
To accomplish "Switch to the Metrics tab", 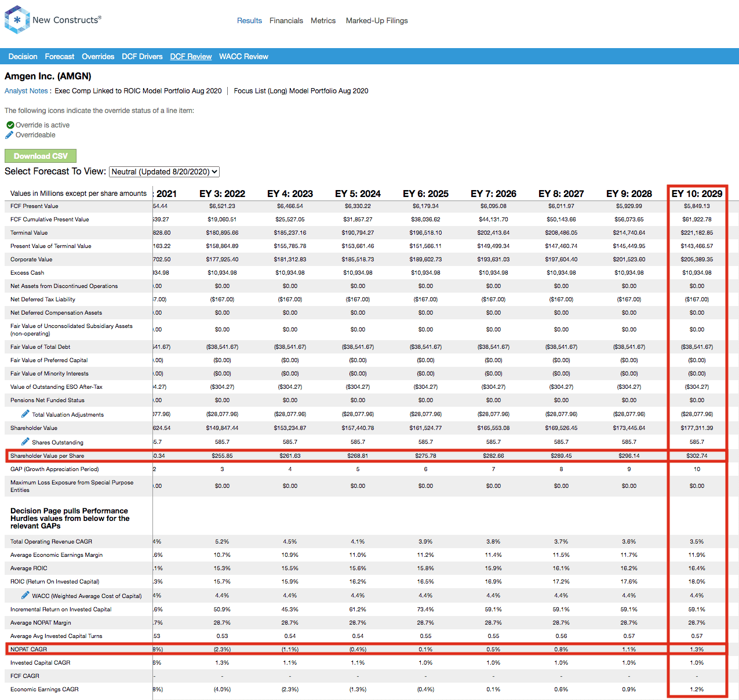I will point(323,20).
